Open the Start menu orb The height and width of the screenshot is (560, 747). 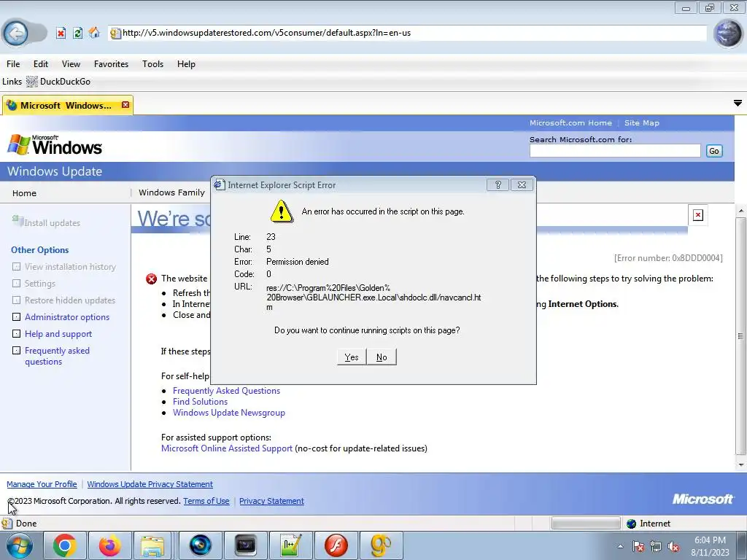click(x=20, y=545)
